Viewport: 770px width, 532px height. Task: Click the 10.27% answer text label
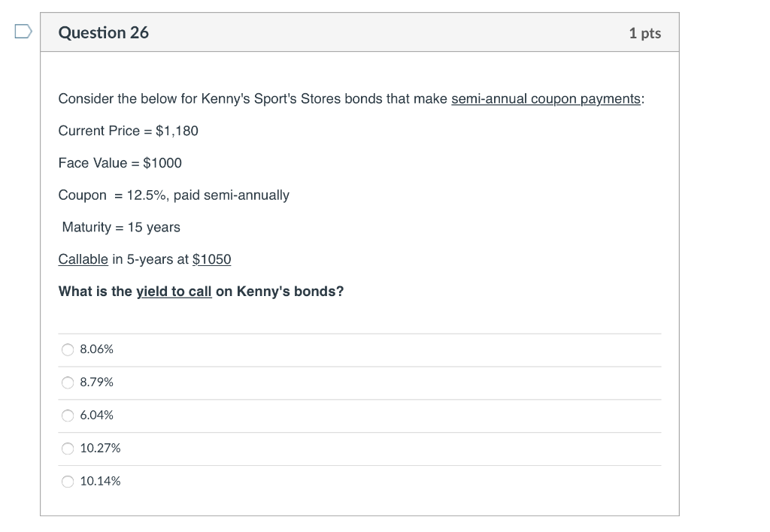pyautogui.click(x=100, y=449)
